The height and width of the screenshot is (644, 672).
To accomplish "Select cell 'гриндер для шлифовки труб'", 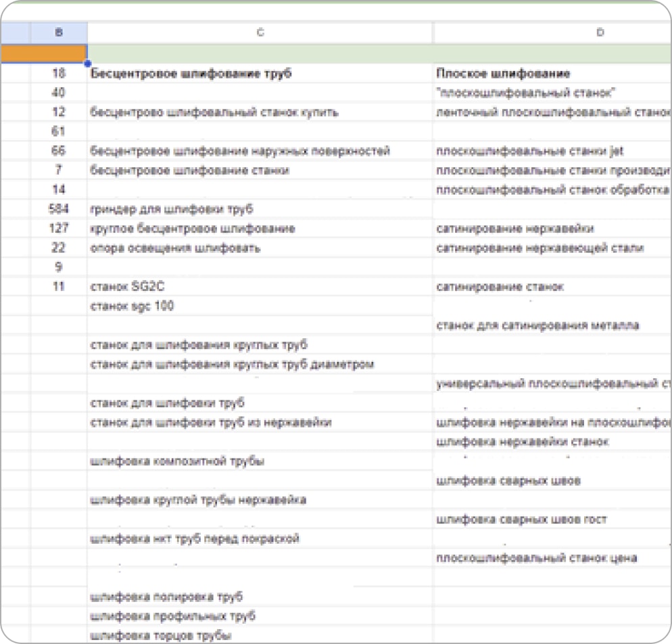I will coord(260,209).
